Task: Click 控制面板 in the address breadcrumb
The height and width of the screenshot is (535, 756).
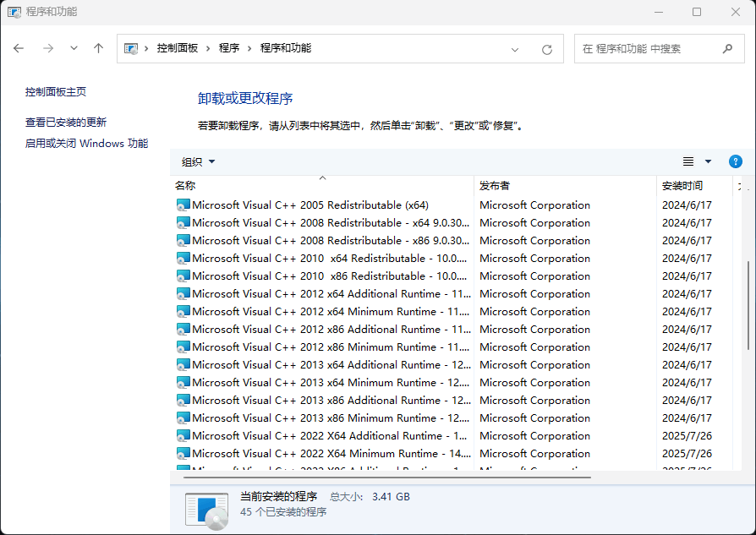Action: tap(177, 49)
